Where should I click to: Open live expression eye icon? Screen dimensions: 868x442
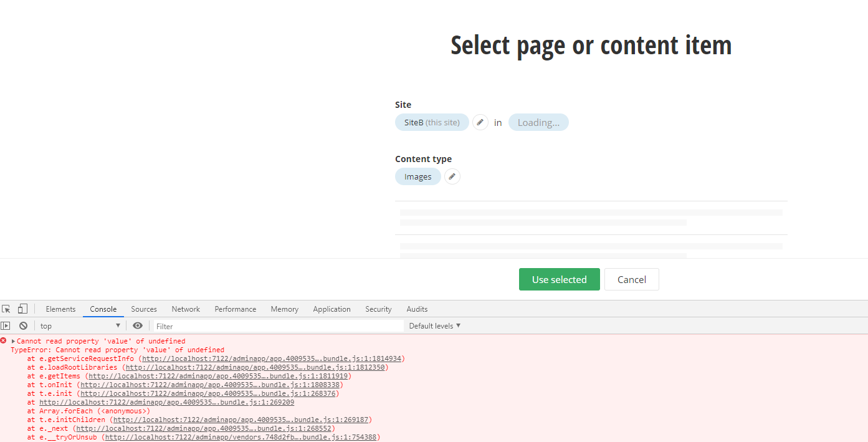point(138,326)
